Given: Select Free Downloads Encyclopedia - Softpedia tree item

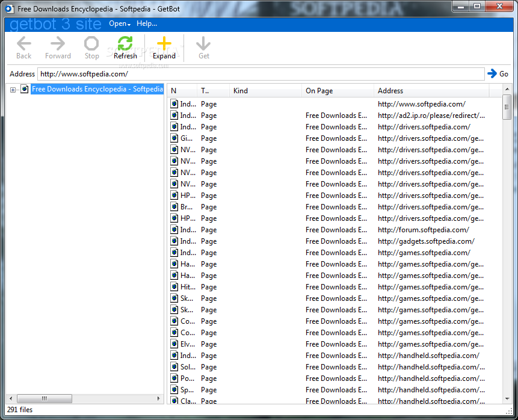Looking at the screenshot, I should pos(97,89).
